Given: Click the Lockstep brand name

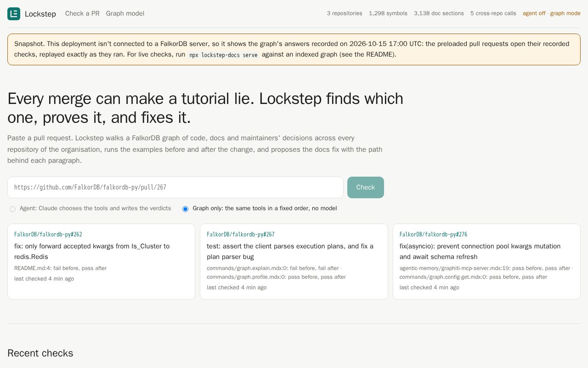Looking at the screenshot, I should click(x=40, y=14).
